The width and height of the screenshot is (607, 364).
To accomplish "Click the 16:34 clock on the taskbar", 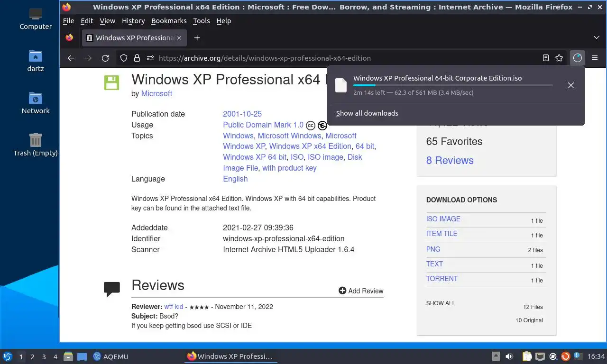I will pos(596,356).
